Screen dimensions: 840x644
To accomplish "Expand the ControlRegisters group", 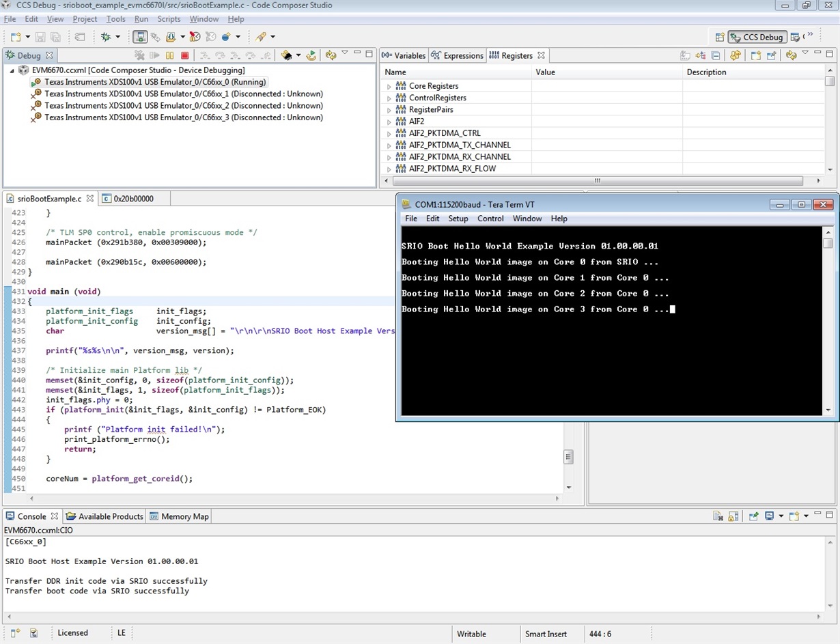I will click(x=389, y=98).
